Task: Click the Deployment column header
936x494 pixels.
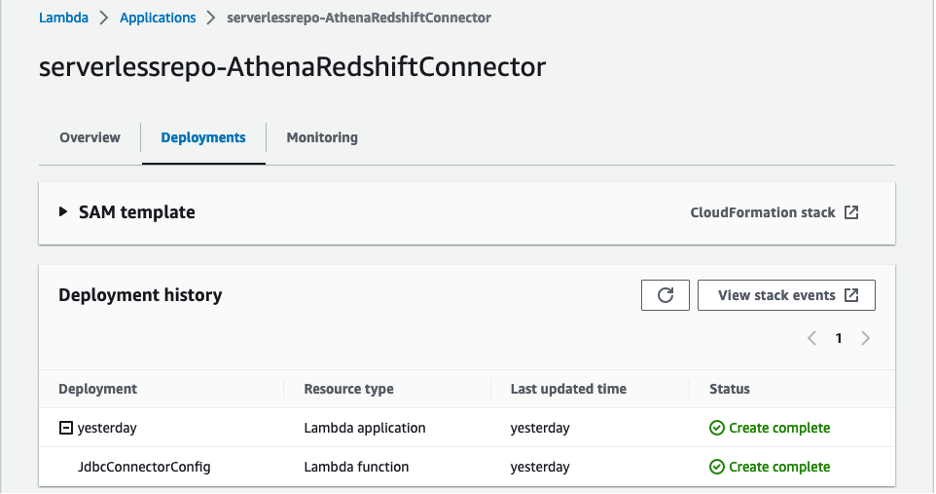Action: (x=98, y=389)
